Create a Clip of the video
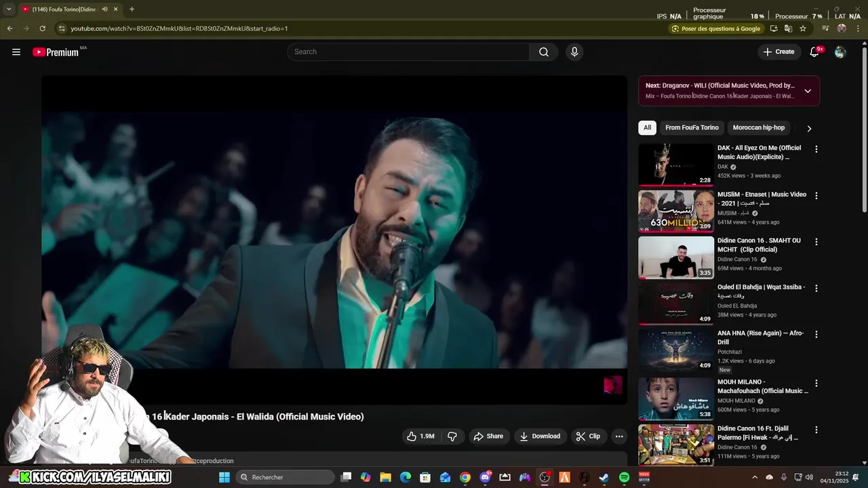Screen dimensions: 868x488 point(588,436)
